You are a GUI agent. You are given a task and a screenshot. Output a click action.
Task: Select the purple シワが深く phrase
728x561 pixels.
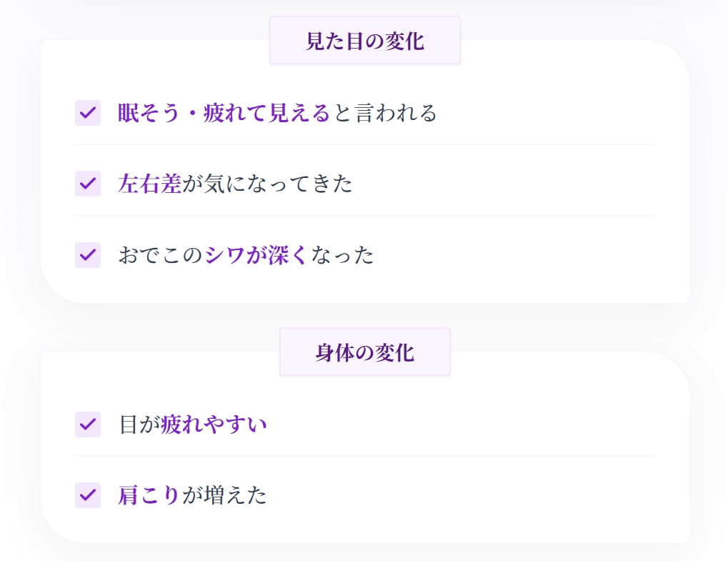255,254
